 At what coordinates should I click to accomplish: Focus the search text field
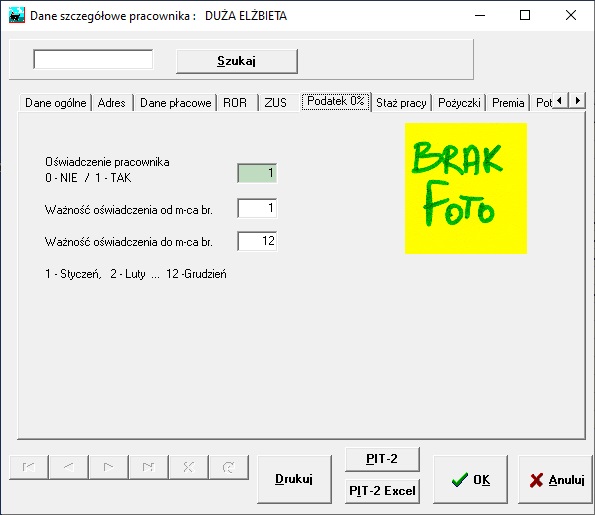click(93, 60)
